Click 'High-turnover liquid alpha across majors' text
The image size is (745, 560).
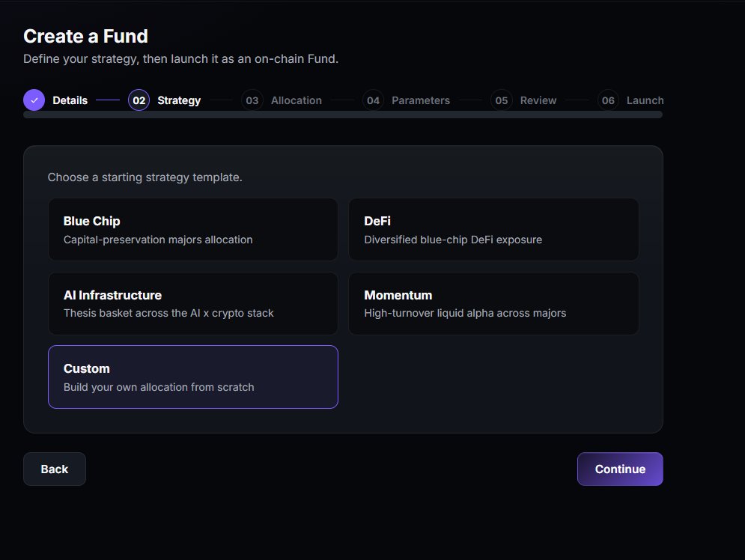(x=465, y=313)
